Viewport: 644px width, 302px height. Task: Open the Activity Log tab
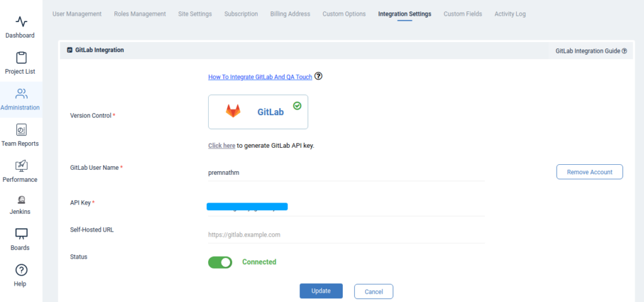510,14
